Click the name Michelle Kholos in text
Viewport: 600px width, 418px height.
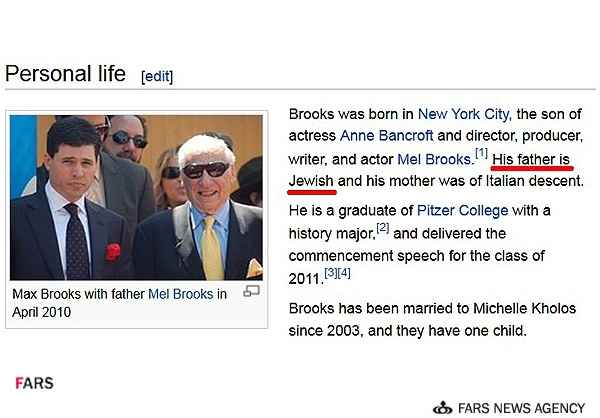[x=525, y=309]
